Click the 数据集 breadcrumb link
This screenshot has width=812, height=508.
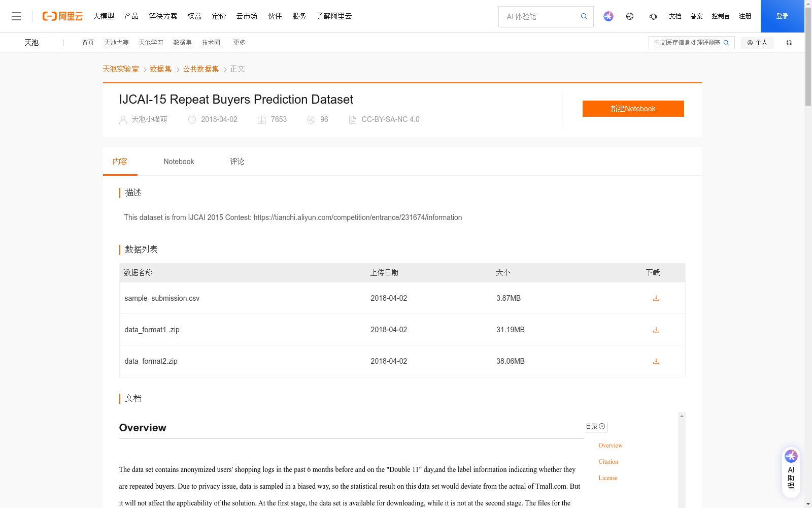160,69
